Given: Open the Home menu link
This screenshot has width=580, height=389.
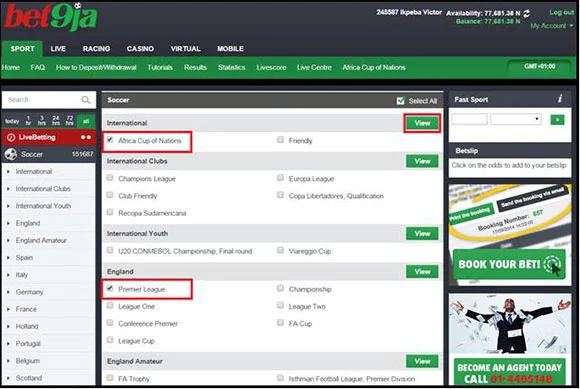Looking at the screenshot, I should (x=10, y=68).
